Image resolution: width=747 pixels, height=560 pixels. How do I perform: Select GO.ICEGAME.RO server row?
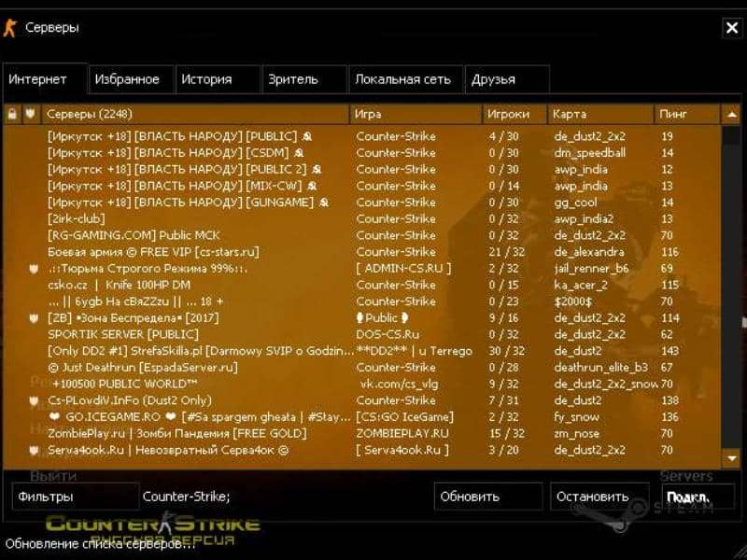point(362,416)
